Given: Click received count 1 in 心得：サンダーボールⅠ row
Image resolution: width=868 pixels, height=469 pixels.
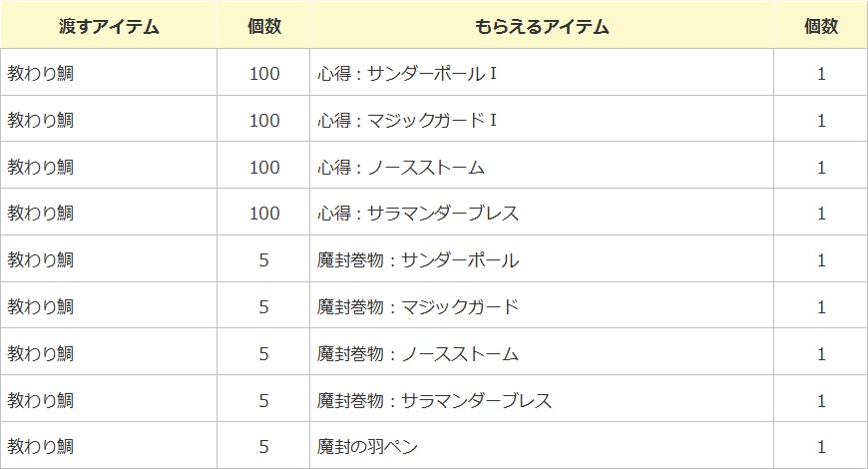Looking at the screenshot, I should pos(821,74).
